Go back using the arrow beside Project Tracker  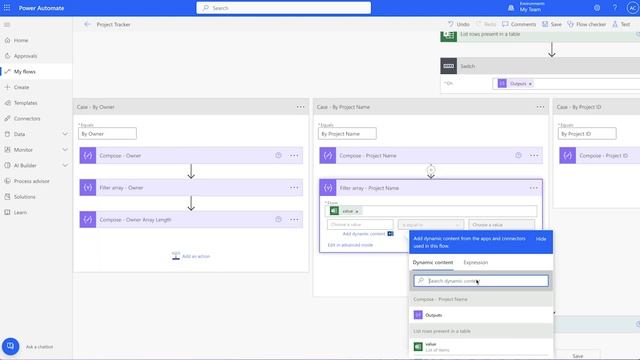pyautogui.click(x=87, y=24)
